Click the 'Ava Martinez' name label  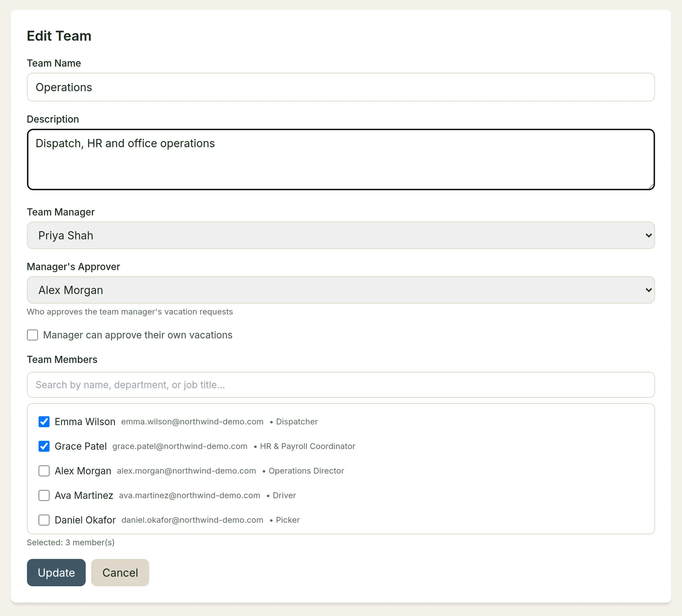[x=84, y=495]
